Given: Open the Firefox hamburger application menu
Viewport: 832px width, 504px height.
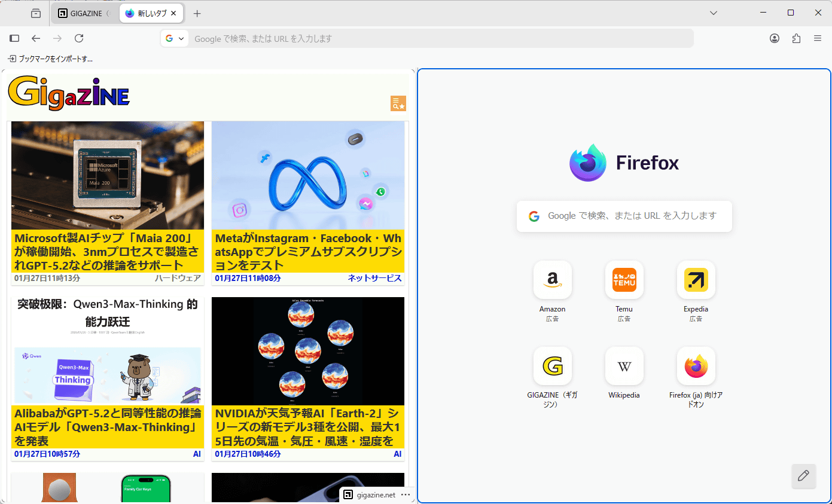Looking at the screenshot, I should tap(818, 38).
